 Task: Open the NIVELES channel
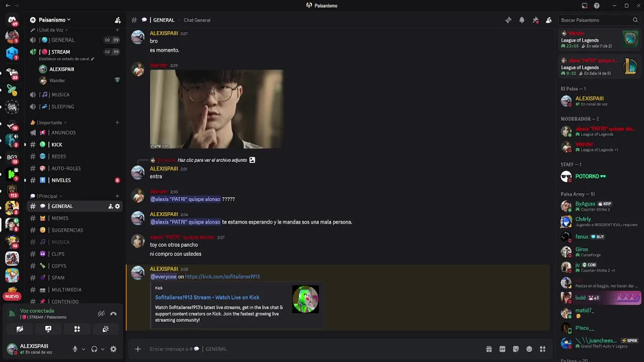coord(74,180)
